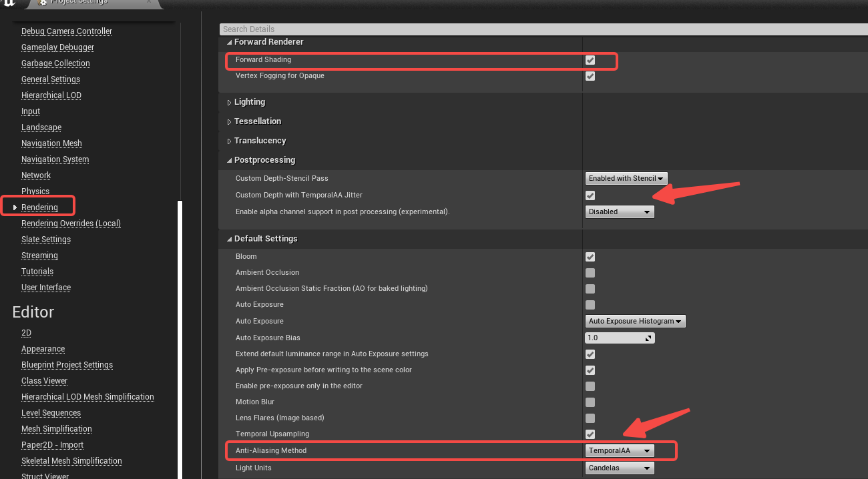Select the Rendering category
This screenshot has width=868, height=479.
click(39, 207)
